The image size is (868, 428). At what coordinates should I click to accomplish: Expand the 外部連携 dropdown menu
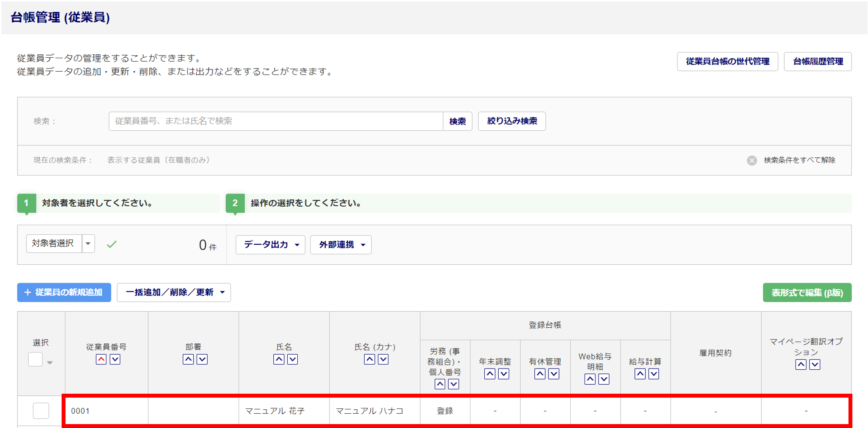pos(341,245)
